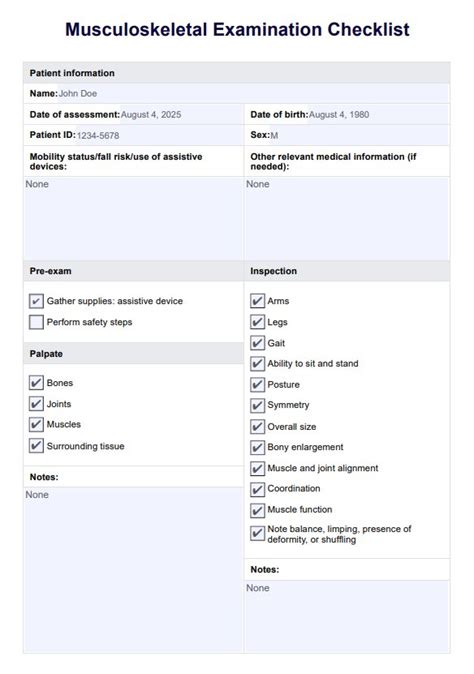The image size is (474, 674).
Task: Uncheck Gather supplies: assistive device
Action: pyautogui.click(x=36, y=301)
